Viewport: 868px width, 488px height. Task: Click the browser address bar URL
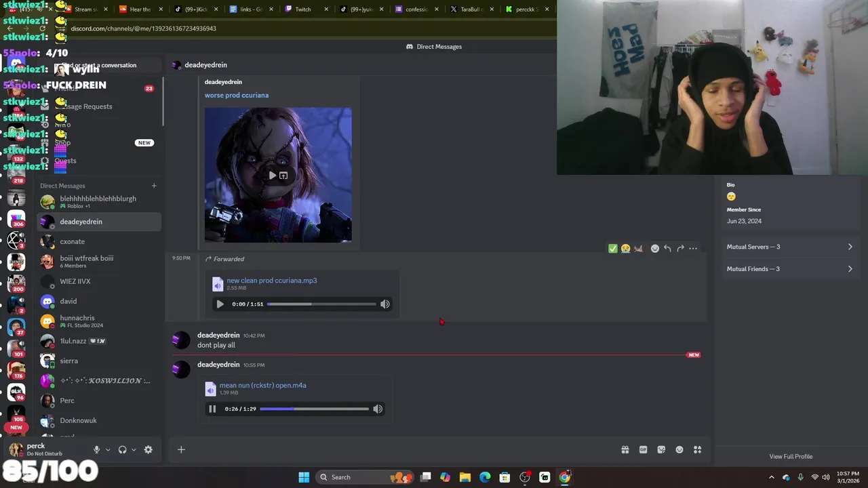(x=144, y=28)
